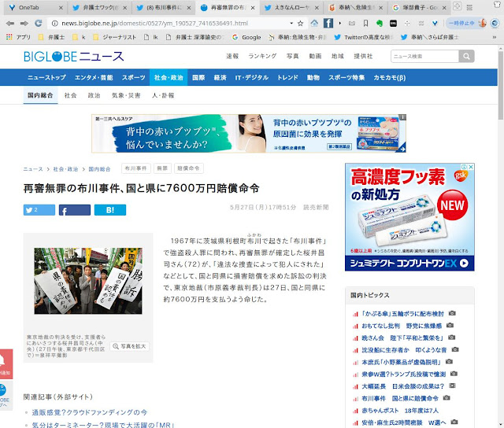Click the BIGLOBE ニュース logo
The width and height of the screenshot is (504, 428).
tap(73, 57)
